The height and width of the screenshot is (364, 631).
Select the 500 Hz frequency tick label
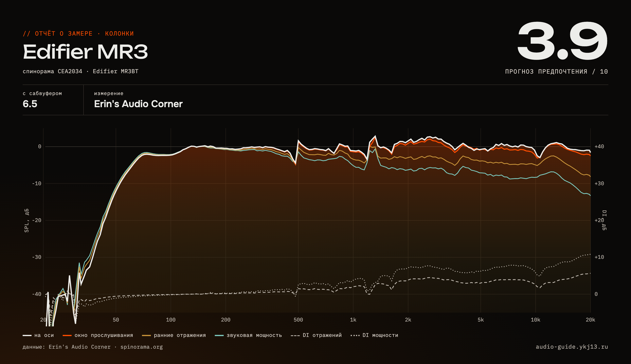(298, 320)
